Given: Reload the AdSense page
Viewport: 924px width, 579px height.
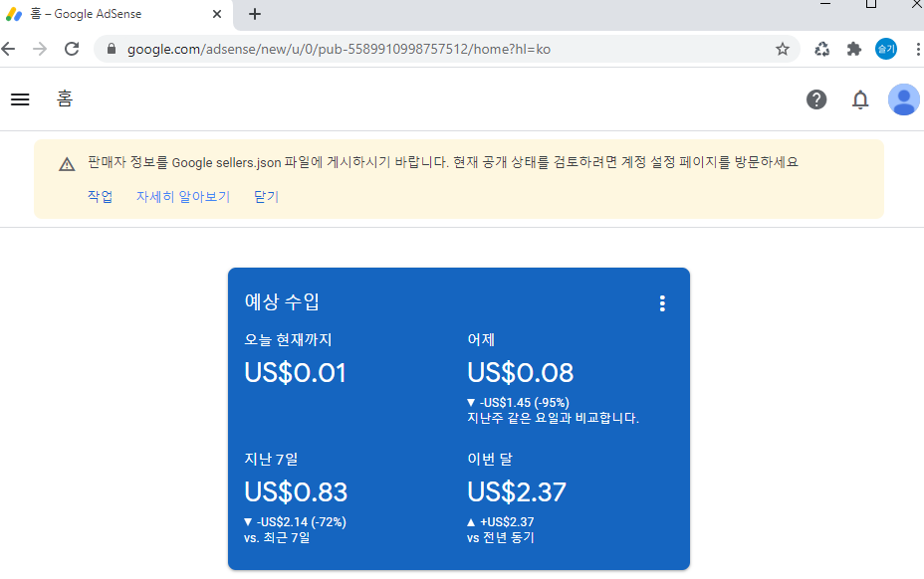Looking at the screenshot, I should click(72, 49).
